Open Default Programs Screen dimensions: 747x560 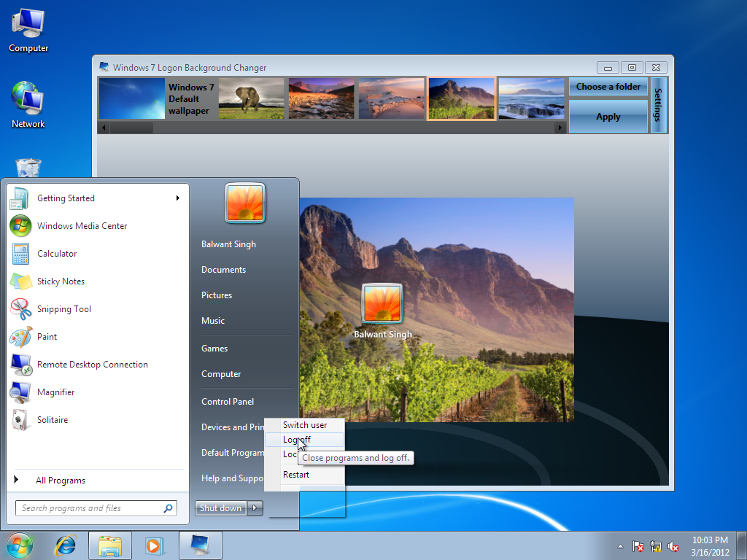(232, 452)
